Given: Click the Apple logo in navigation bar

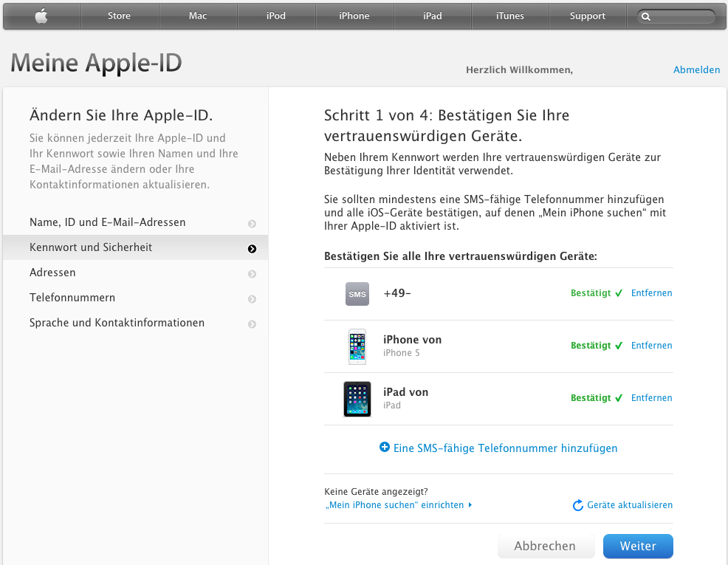Looking at the screenshot, I should point(41,16).
